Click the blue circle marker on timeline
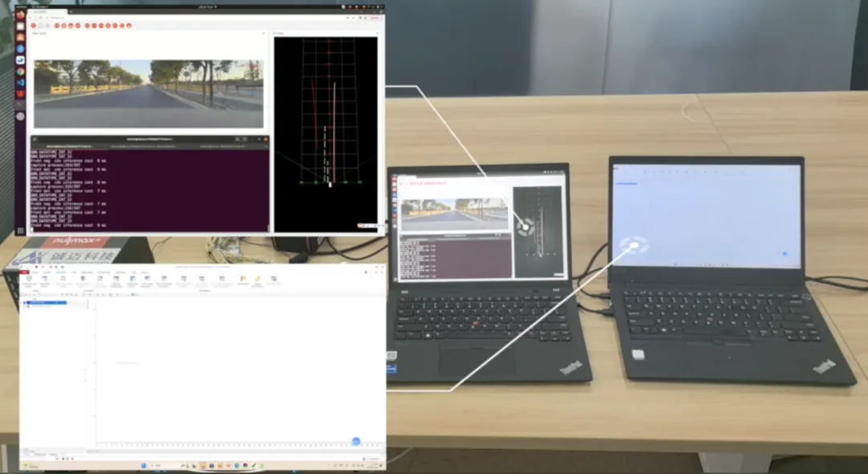The height and width of the screenshot is (474, 868). click(356, 442)
